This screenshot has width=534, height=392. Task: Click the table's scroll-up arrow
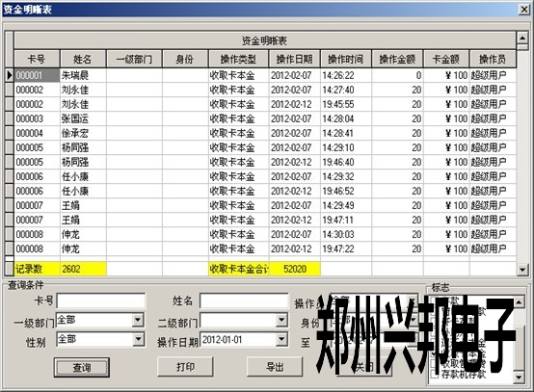point(522,38)
